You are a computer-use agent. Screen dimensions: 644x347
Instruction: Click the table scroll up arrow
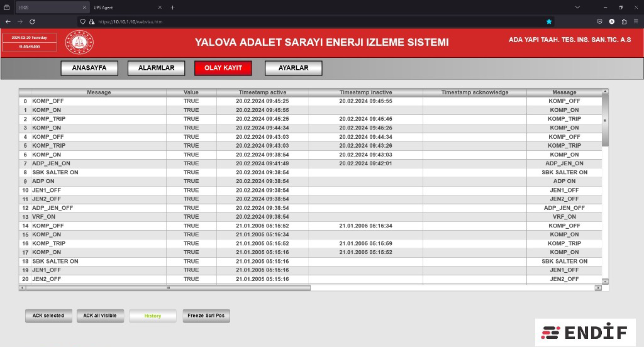point(605,91)
